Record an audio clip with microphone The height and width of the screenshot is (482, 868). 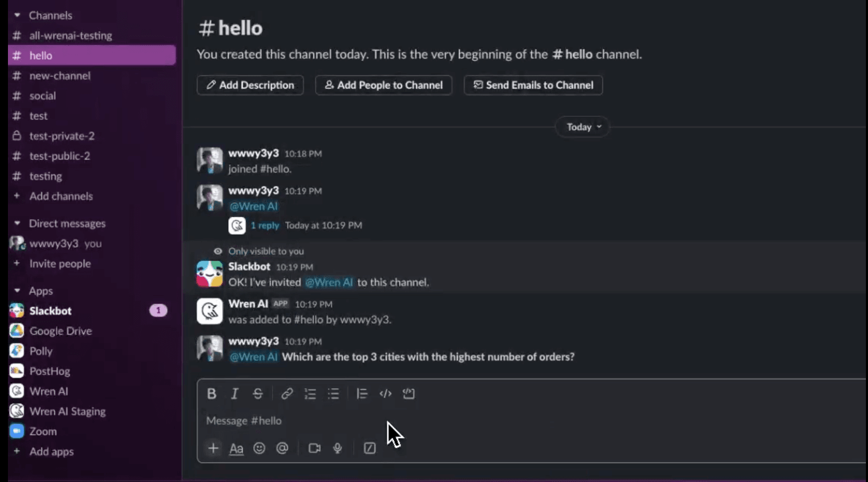pyautogui.click(x=338, y=448)
